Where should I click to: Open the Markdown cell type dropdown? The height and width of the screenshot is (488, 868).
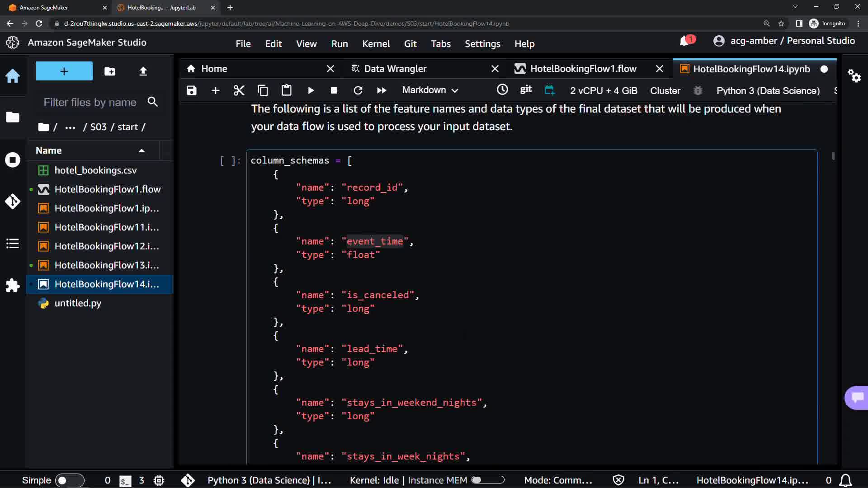[430, 90]
